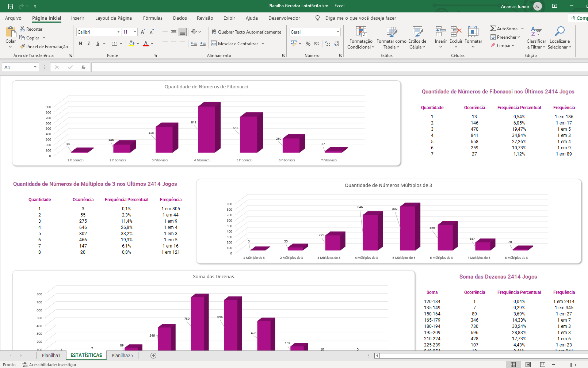Switch to Inserir ribbon tab
The height and width of the screenshot is (368, 588).
click(x=77, y=18)
